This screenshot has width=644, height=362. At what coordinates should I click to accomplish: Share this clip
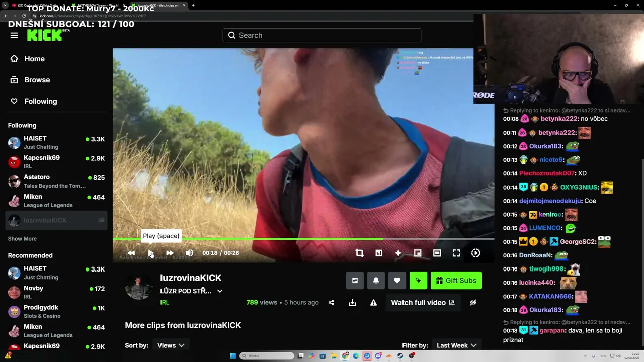[331, 303]
